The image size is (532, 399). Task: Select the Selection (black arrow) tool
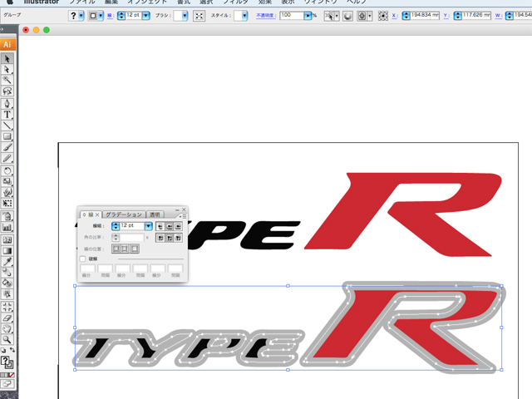(7, 58)
